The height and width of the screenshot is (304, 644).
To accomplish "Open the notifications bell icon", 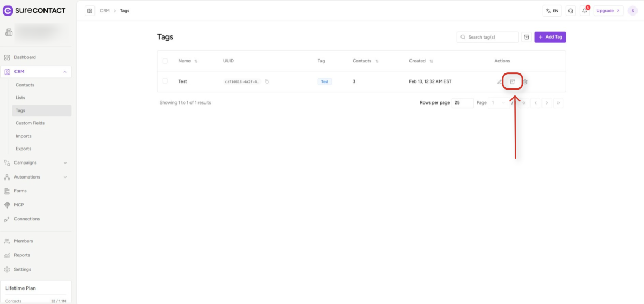I will 584,11.
